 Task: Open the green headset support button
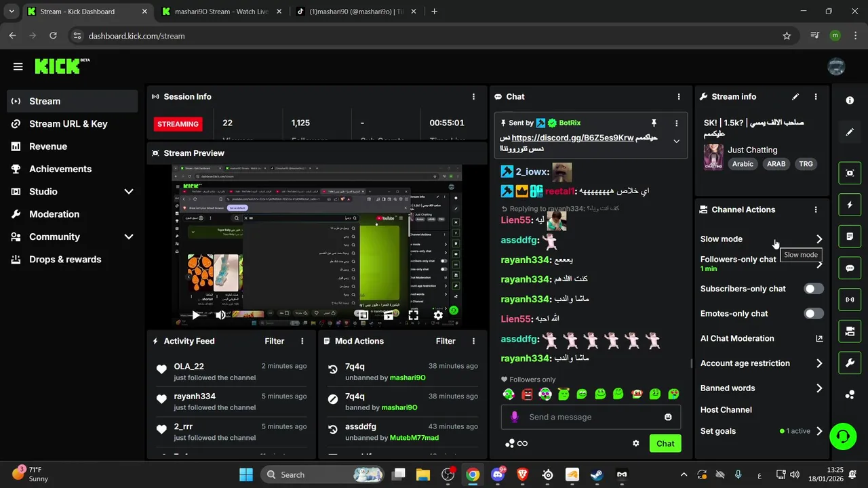coord(843,436)
